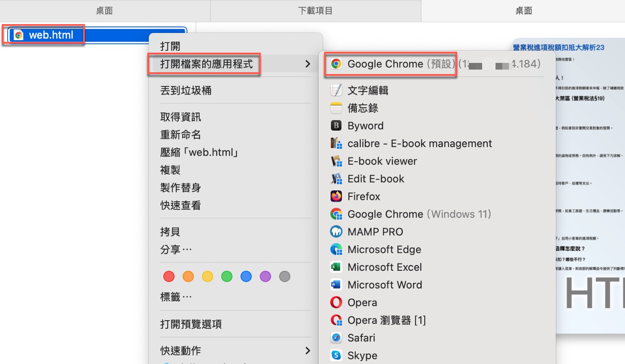Switch to the right 桌面 tab

coord(523,11)
